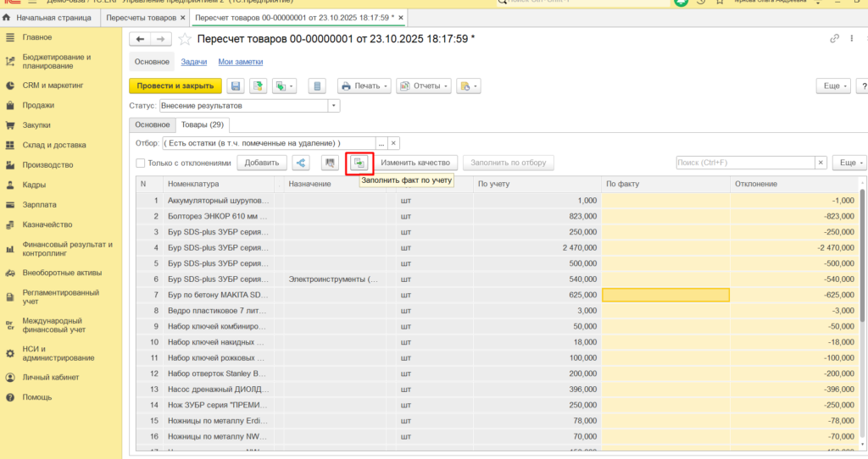The image size is (868, 459).
Task: Expand the Статус dropdown arrow
Action: pyautogui.click(x=334, y=106)
